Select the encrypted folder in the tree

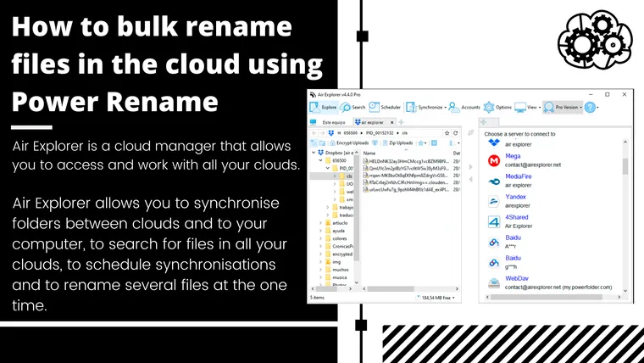[339, 254]
